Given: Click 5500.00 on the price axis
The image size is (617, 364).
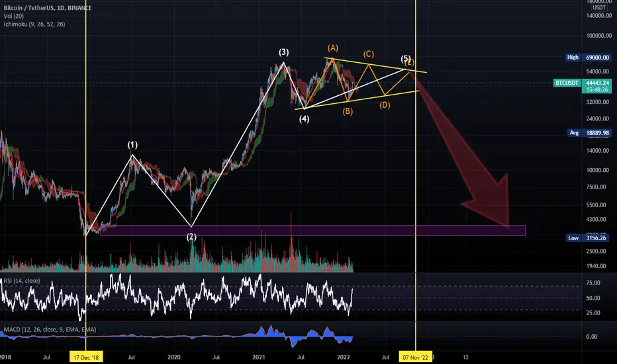Looking at the screenshot, I should pos(596,205).
